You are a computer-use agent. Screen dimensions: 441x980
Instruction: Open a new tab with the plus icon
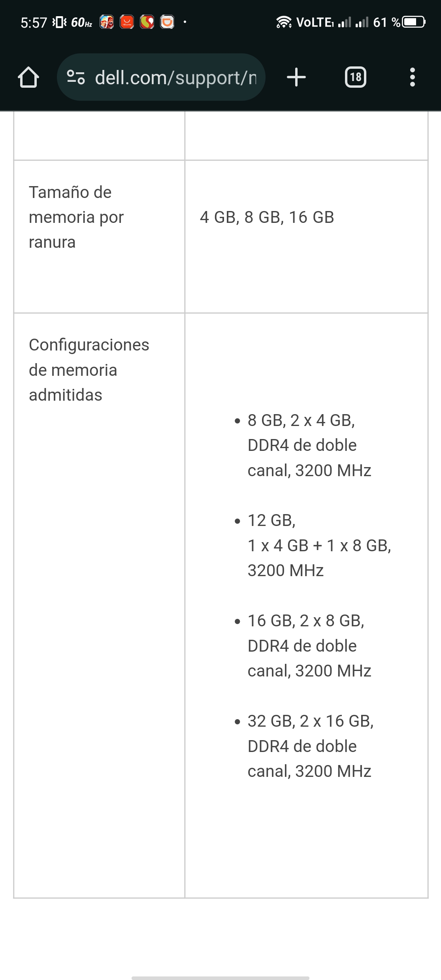click(296, 77)
